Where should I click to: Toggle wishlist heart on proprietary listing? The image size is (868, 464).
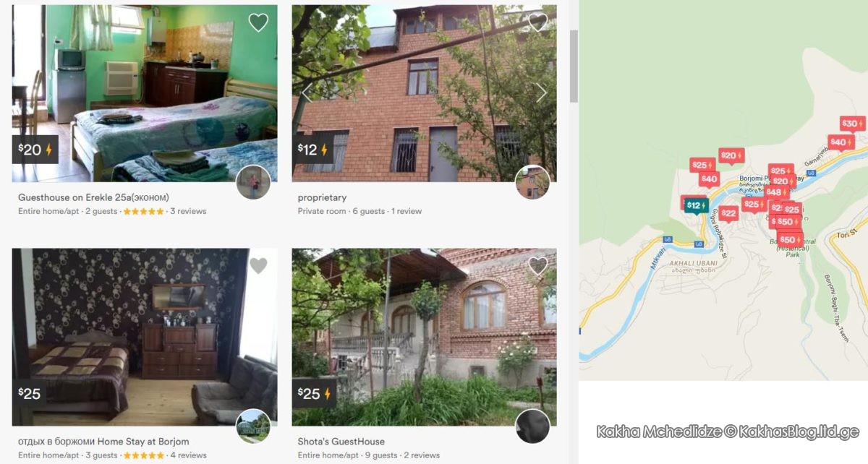pyautogui.click(x=537, y=23)
